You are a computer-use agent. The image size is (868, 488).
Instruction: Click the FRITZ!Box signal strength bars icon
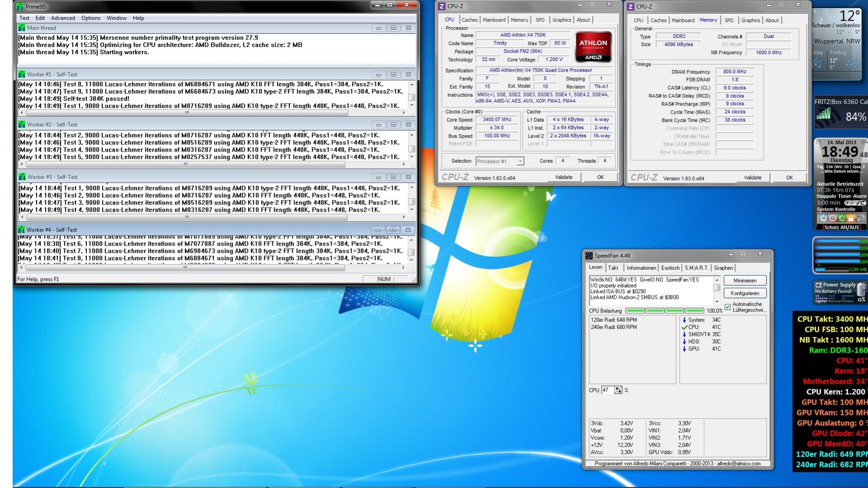tap(824, 114)
